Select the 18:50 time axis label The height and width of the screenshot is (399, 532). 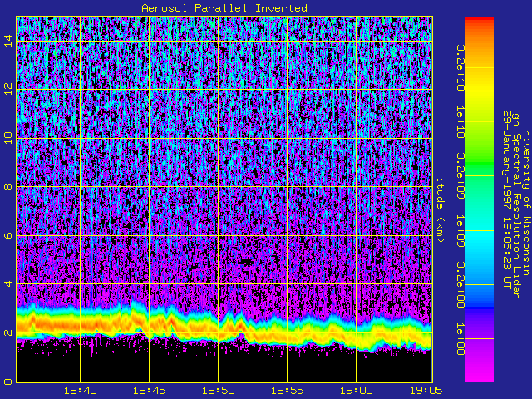coord(219,391)
